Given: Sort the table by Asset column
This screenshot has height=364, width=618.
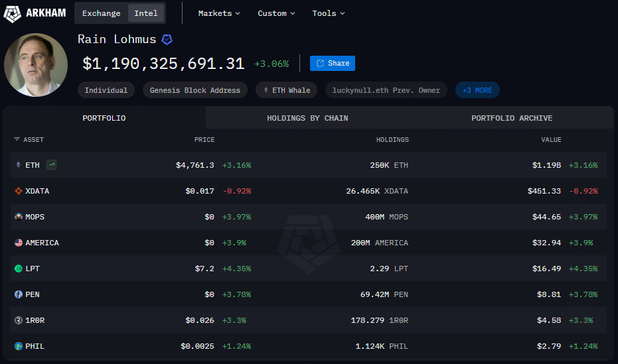Looking at the screenshot, I should (x=29, y=140).
